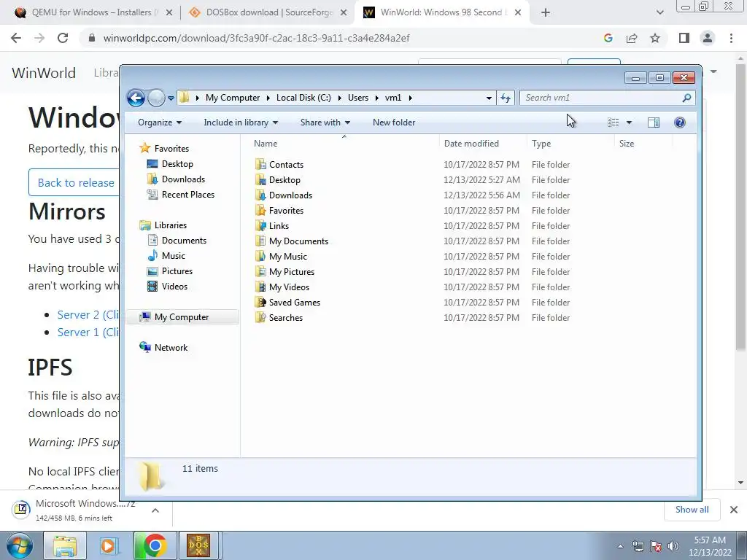Open the Share with menu

[x=325, y=122]
